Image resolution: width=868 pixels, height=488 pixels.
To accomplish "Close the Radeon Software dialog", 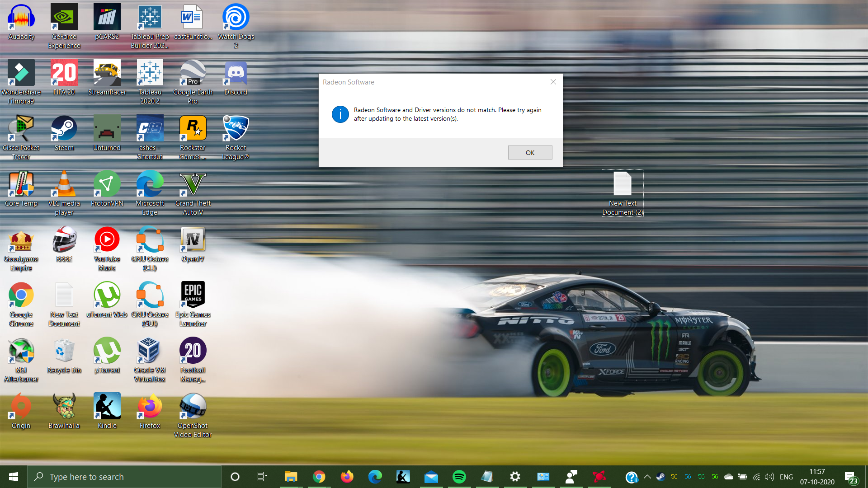I will [x=553, y=82].
